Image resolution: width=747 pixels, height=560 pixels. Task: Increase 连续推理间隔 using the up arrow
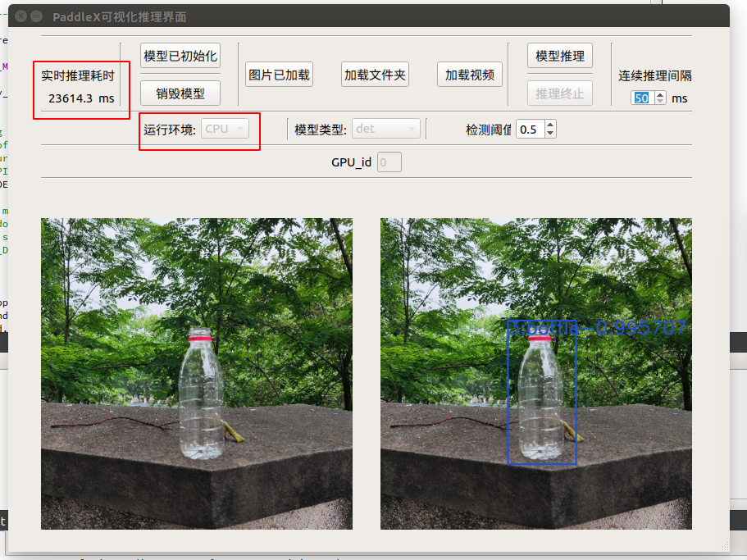[x=660, y=94]
